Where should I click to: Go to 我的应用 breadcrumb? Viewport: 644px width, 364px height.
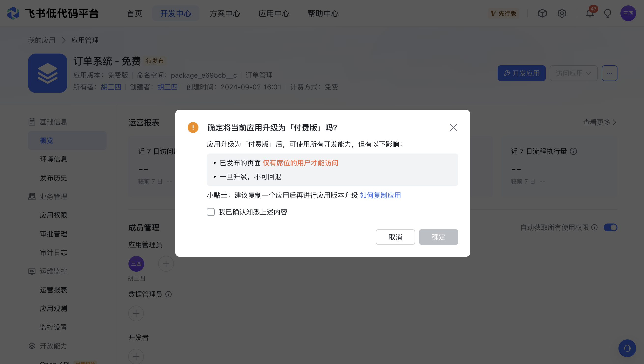click(42, 40)
